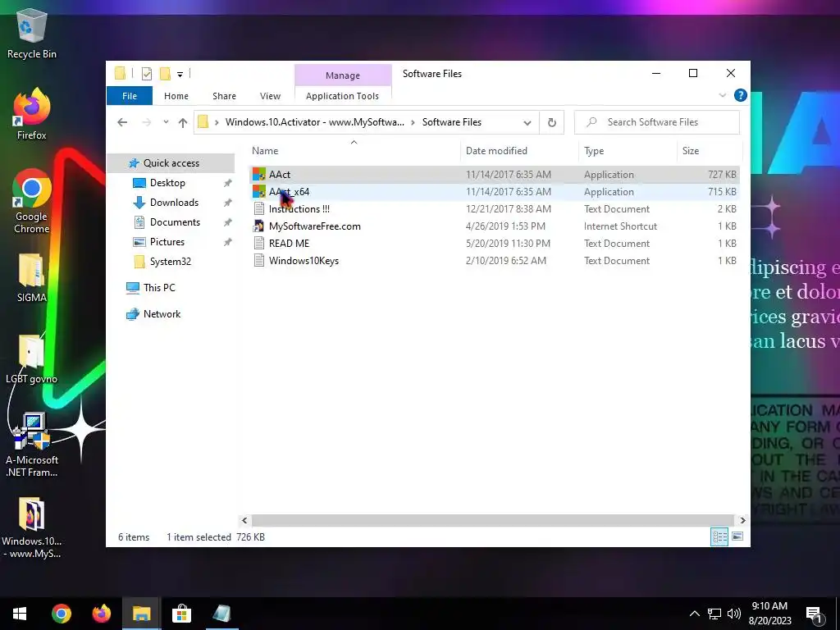
Task: Click the horizontal scrollbar left arrow
Action: coord(244,520)
